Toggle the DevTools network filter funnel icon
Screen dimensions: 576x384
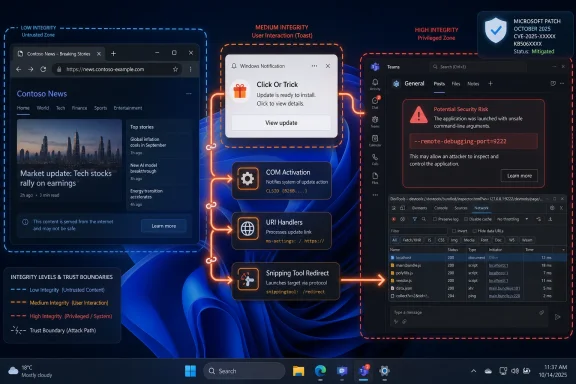tap(414, 219)
